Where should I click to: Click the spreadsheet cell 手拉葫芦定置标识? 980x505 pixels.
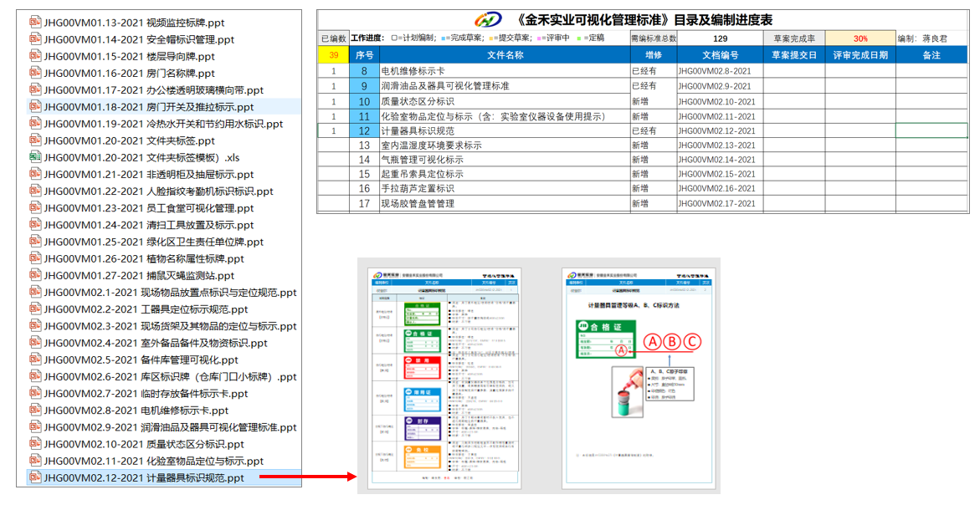505,188
